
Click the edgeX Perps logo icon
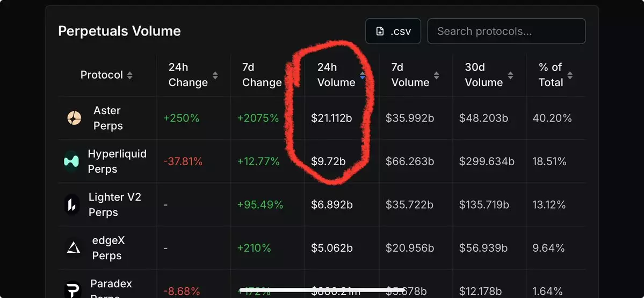pos(74,248)
